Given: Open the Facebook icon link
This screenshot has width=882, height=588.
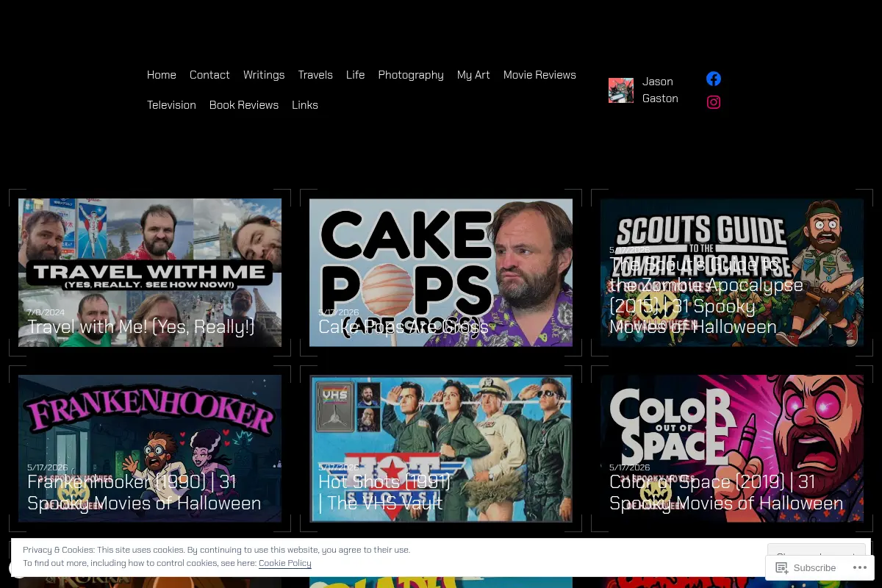Looking at the screenshot, I should tap(714, 79).
